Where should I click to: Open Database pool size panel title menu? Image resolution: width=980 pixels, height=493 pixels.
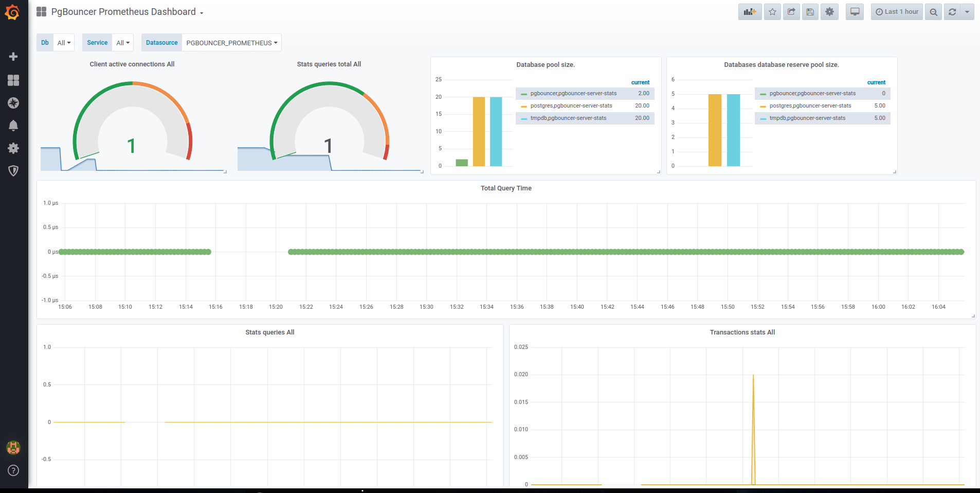coord(546,65)
